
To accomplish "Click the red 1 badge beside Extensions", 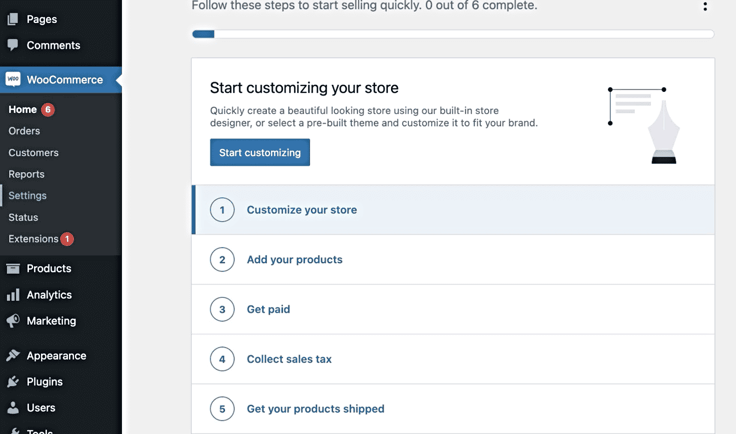I will tap(67, 239).
